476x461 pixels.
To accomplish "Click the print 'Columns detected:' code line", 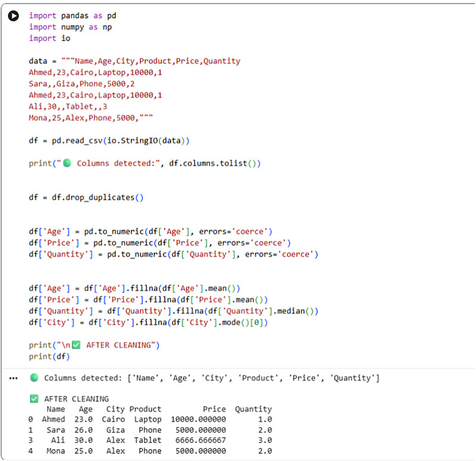I will click(145, 163).
